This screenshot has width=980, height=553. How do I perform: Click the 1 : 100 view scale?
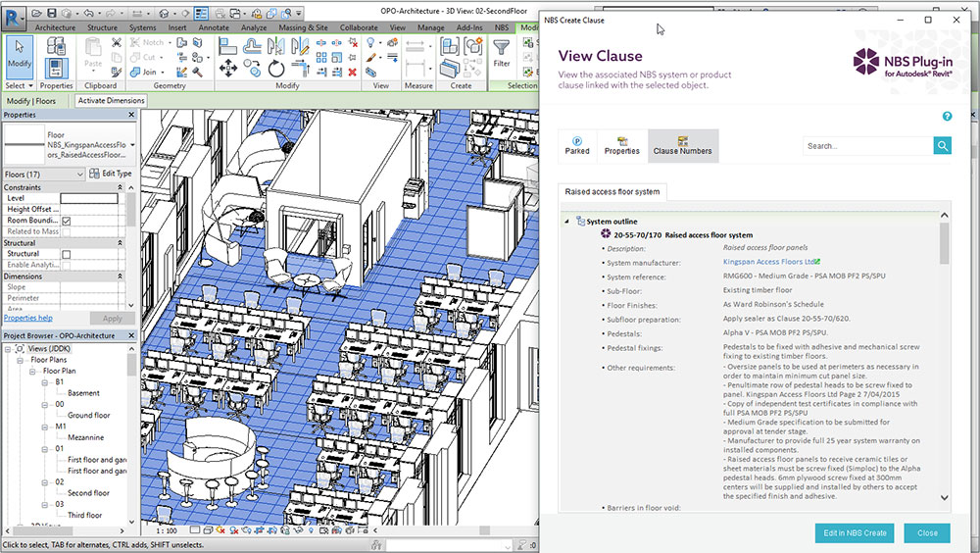click(x=167, y=530)
